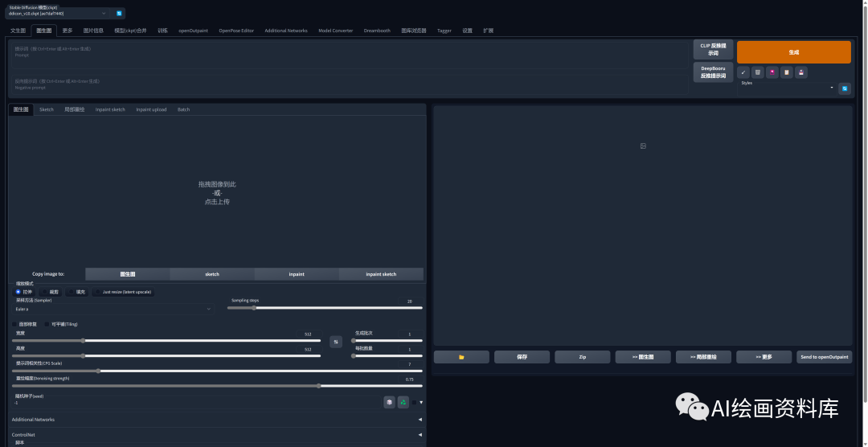Send result to >> 局部重绘
Image resolution: width=868 pixels, height=447 pixels.
pyautogui.click(x=703, y=357)
